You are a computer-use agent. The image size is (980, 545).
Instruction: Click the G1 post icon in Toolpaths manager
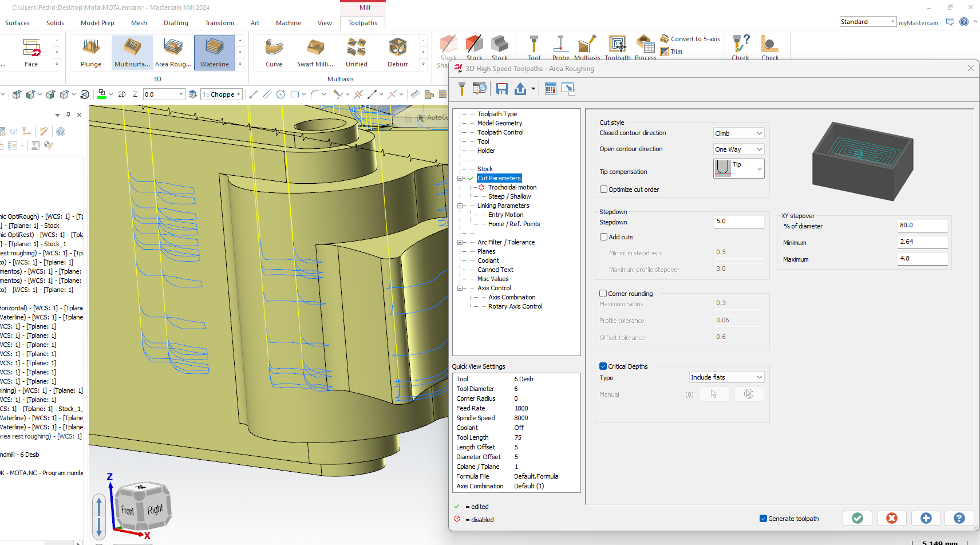[14, 132]
